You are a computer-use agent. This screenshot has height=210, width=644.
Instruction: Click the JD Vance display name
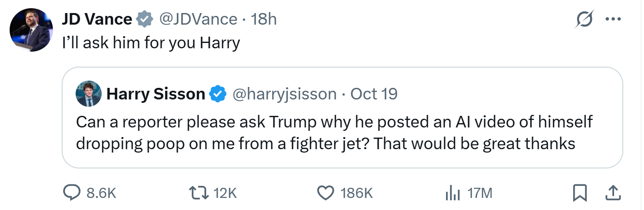96,19
